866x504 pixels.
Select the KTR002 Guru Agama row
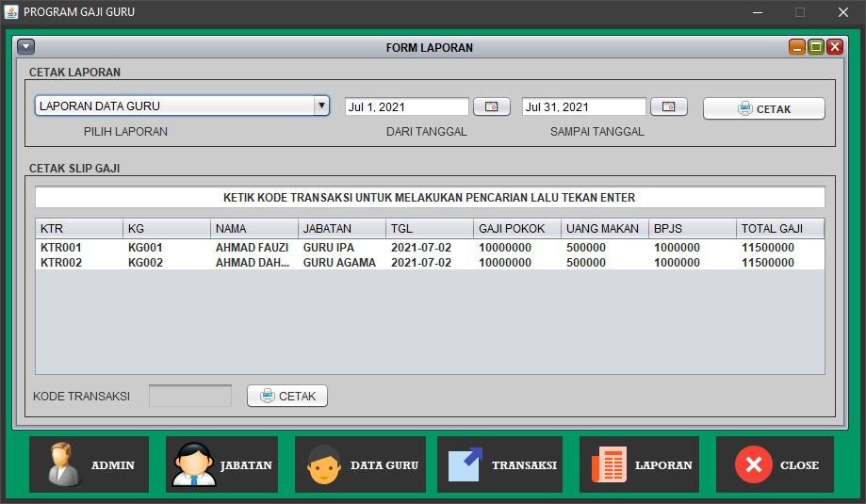coord(339,263)
